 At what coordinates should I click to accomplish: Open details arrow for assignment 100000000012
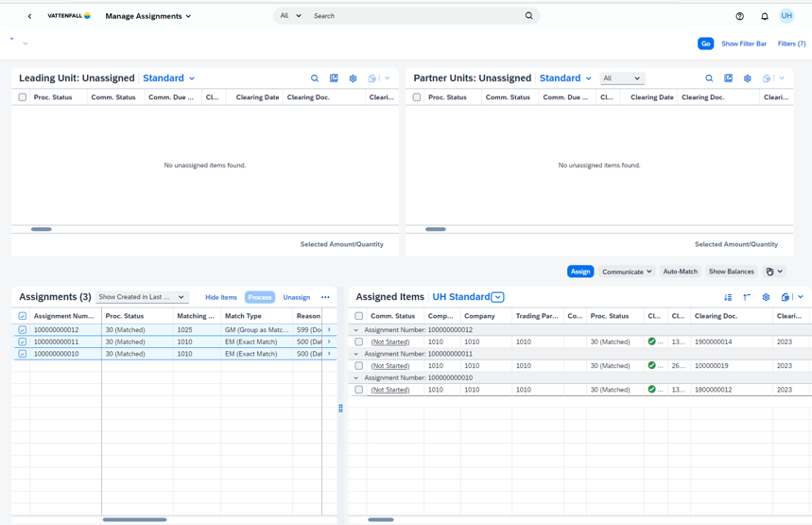[329, 329]
